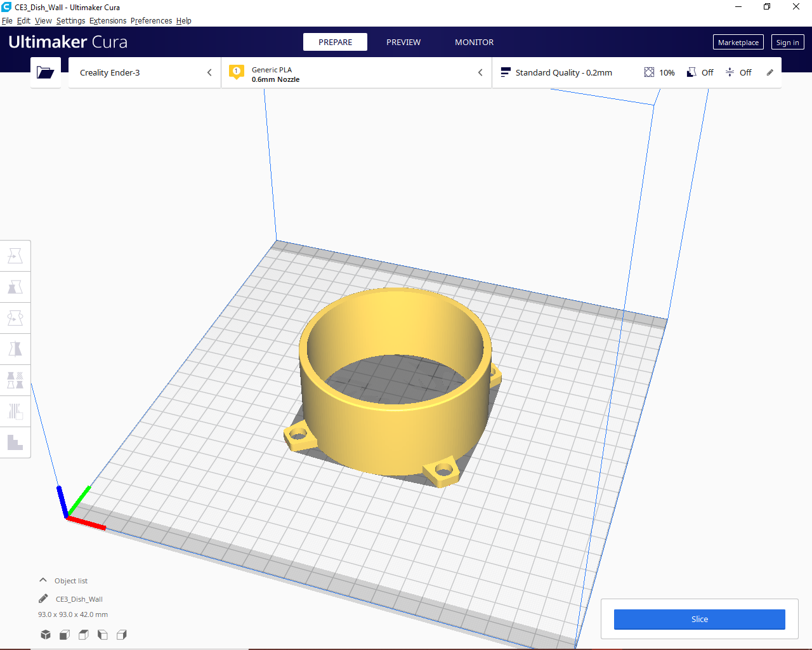Viewport: 812px width, 650px height.
Task: Click the print profile layers icon
Action: pyautogui.click(x=506, y=72)
